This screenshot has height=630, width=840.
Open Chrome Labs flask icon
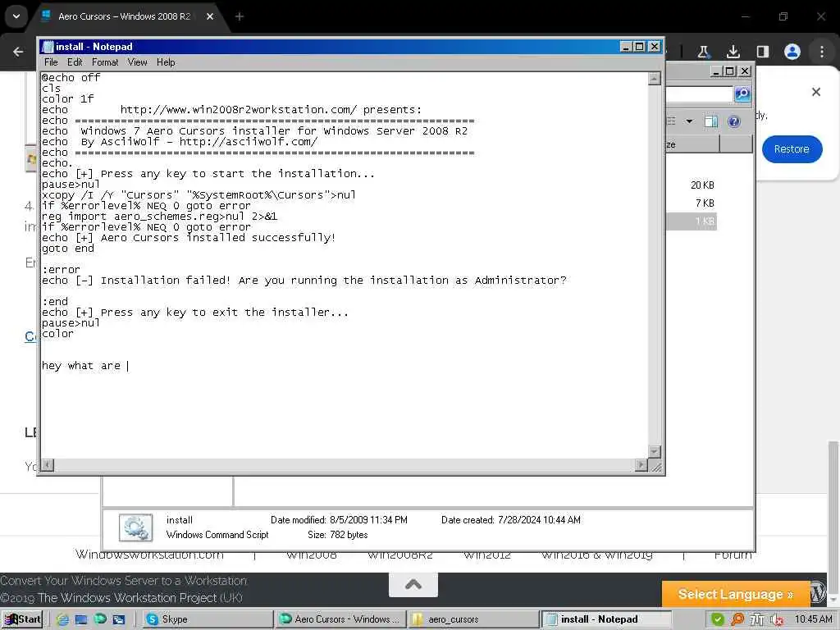coord(703,52)
